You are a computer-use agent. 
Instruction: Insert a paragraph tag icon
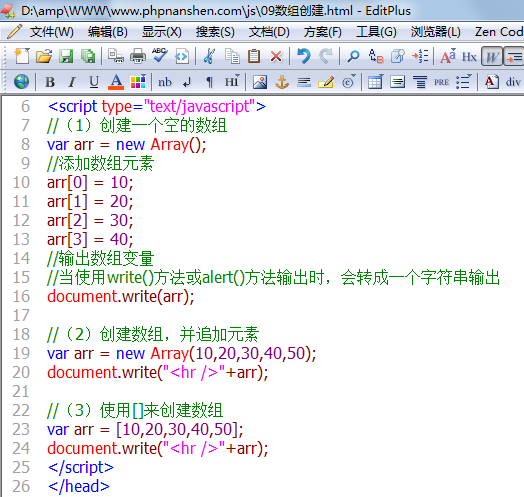pyautogui.click(x=209, y=82)
